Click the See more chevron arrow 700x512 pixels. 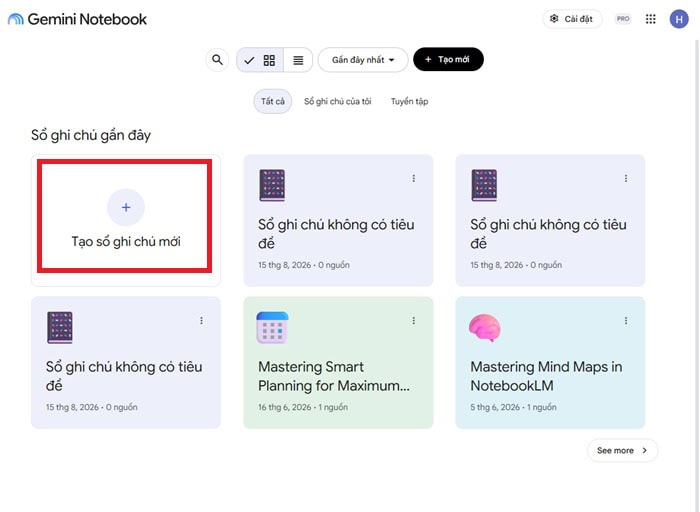click(645, 450)
